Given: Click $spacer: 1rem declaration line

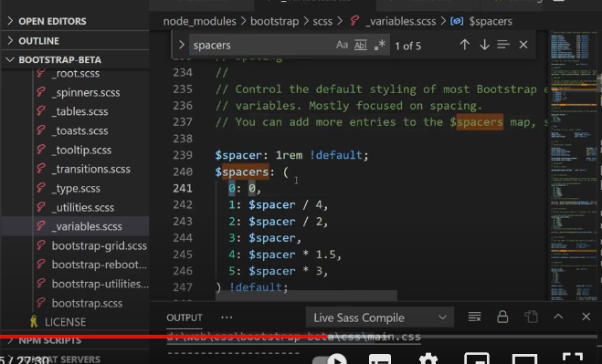Looking at the screenshot, I should click(x=291, y=155).
